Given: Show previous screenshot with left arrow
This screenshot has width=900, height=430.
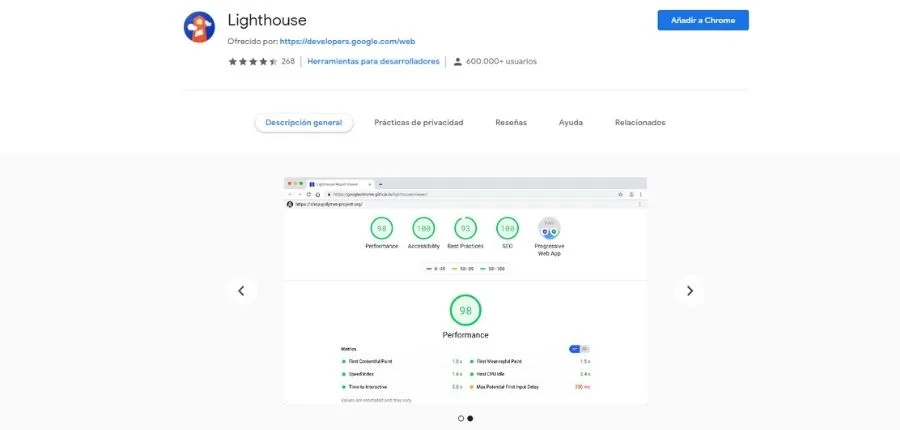Looking at the screenshot, I should tap(241, 291).
